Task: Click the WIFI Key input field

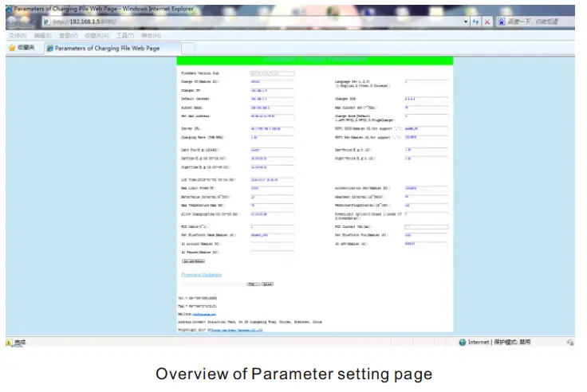Action: pos(426,137)
